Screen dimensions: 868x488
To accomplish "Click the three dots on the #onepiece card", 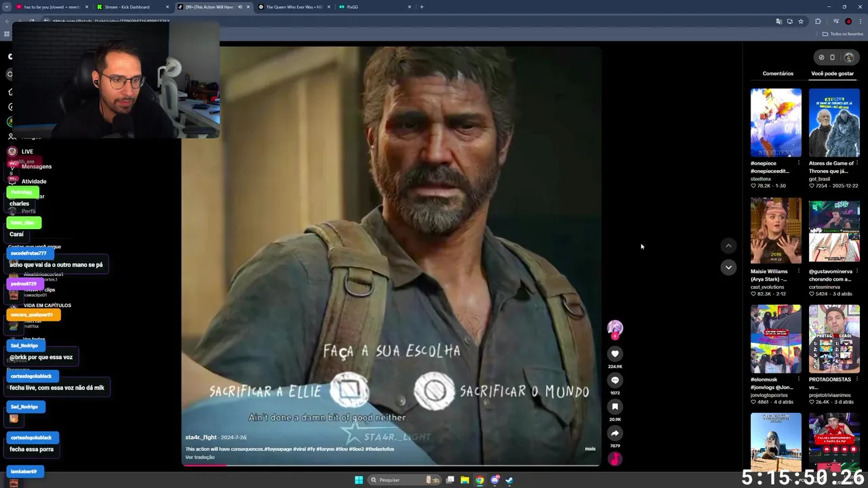I will click(x=798, y=163).
